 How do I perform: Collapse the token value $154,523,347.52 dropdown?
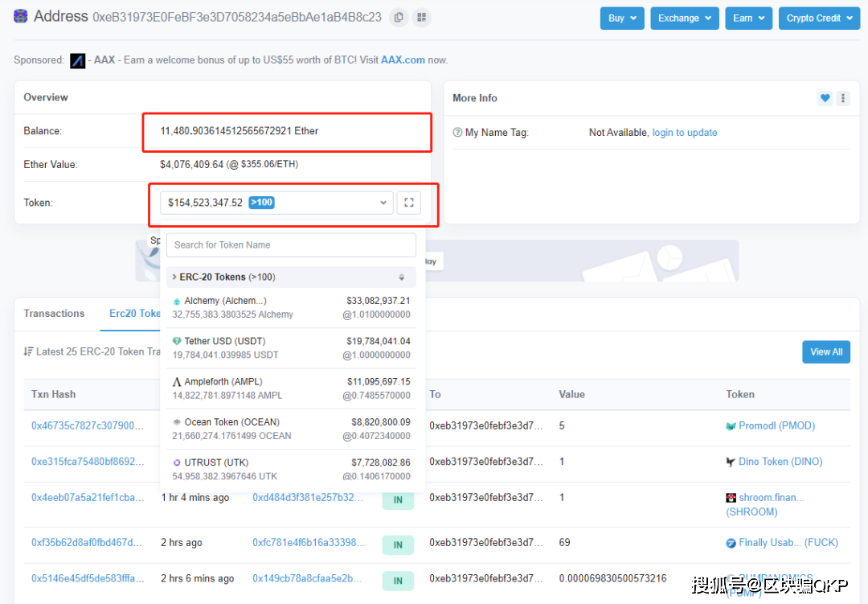[x=276, y=203]
